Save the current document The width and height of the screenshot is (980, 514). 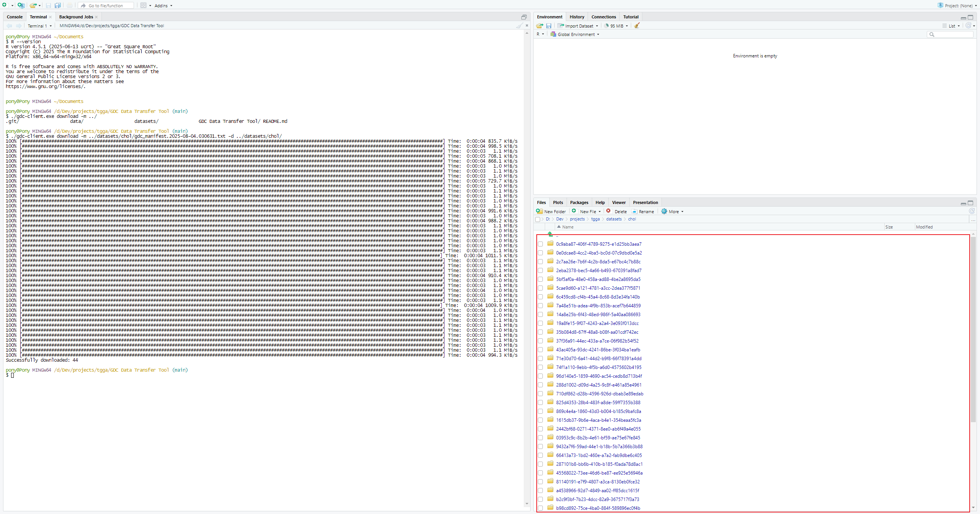pyautogui.click(x=48, y=5)
